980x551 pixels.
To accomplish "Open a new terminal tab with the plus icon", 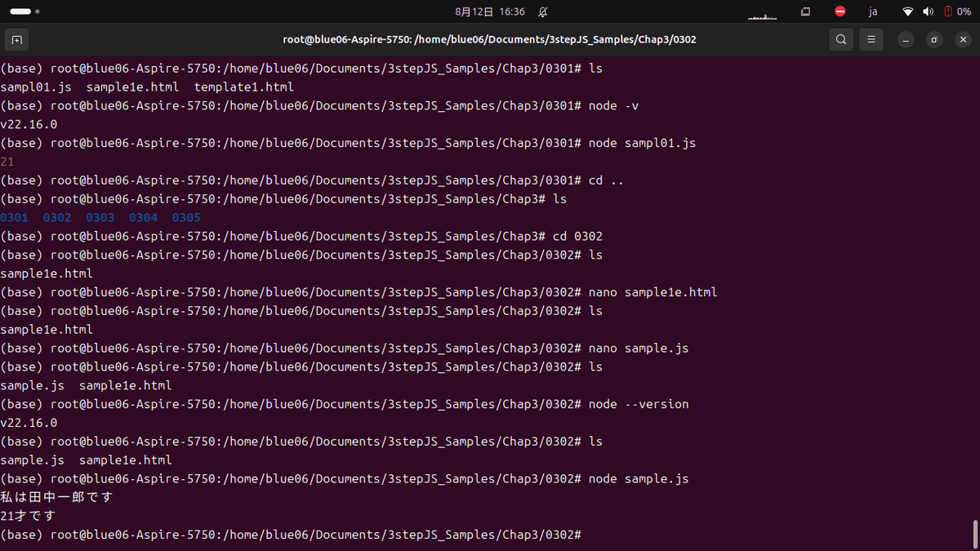I will coord(16,39).
